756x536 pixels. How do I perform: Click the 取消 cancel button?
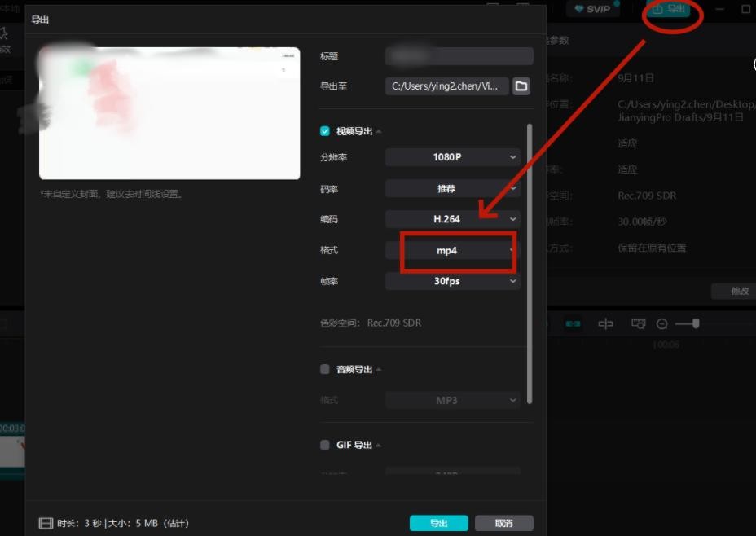503,523
